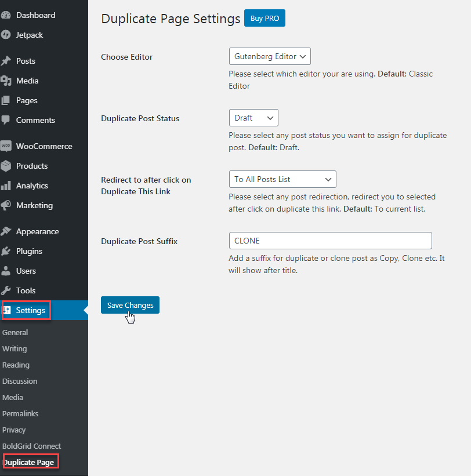Click the Posts pushpin icon
The height and width of the screenshot is (476, 471).
coord(6,61)
